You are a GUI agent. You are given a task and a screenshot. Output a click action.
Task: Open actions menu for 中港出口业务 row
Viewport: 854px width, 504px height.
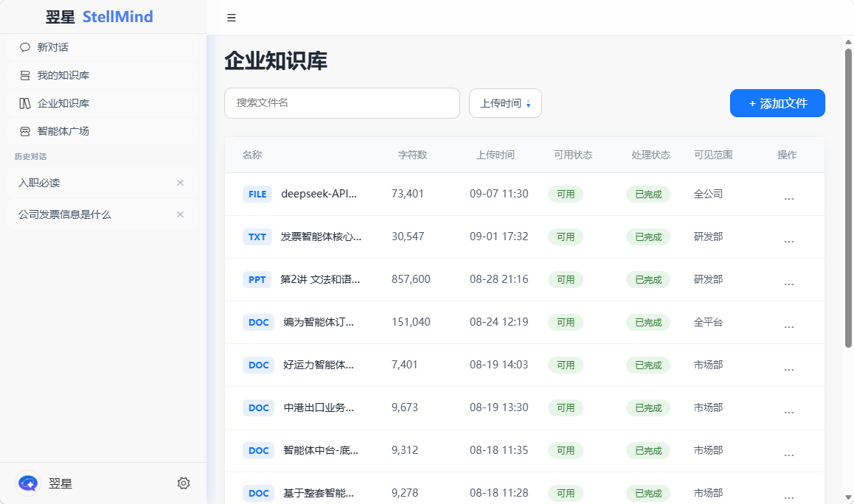[x=788, y=412]
